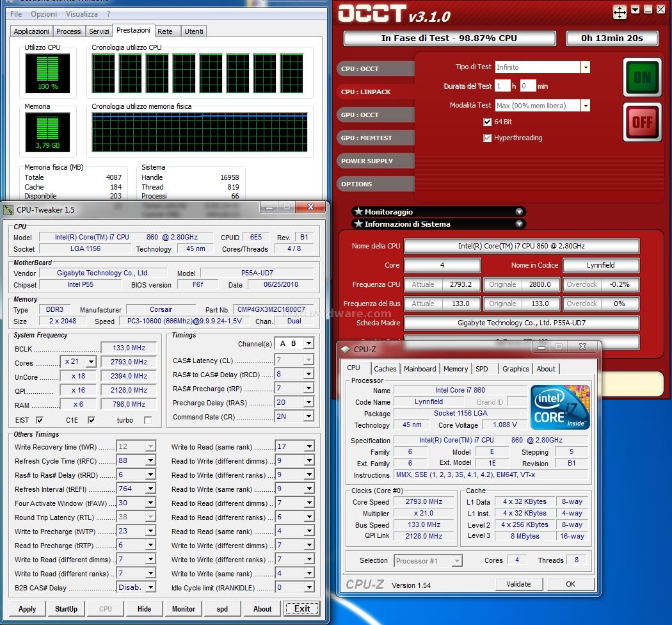This screenshot has width=672, height=625.
Task: Switch to the Caches tab in CPU-Z
Action: [x=385, y=368]
